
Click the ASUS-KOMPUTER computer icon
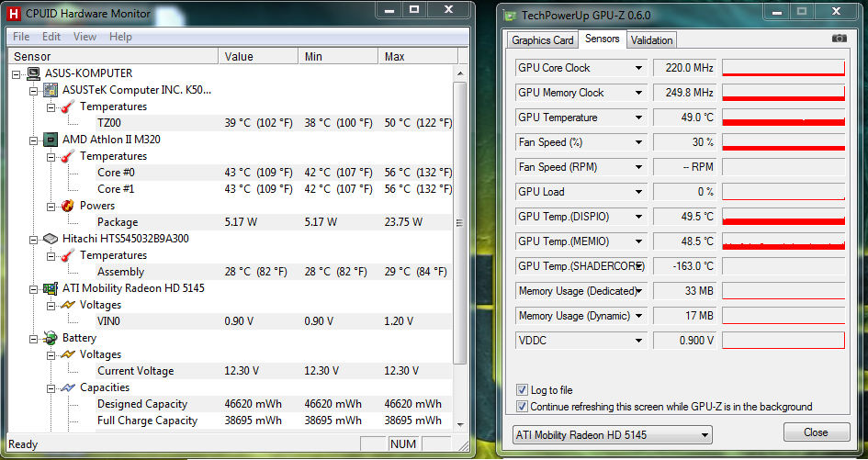pyautogui.click(x=33, y=73)
